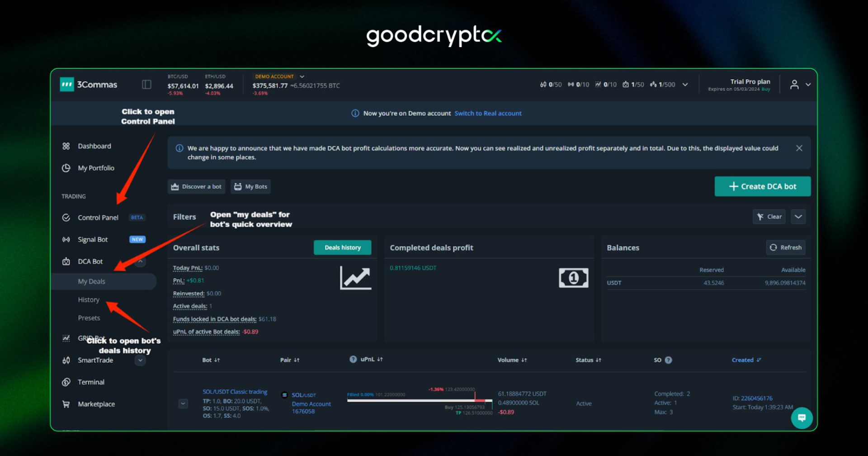Refresh the Balances panel
868x456 pixels.
point(786,247)
